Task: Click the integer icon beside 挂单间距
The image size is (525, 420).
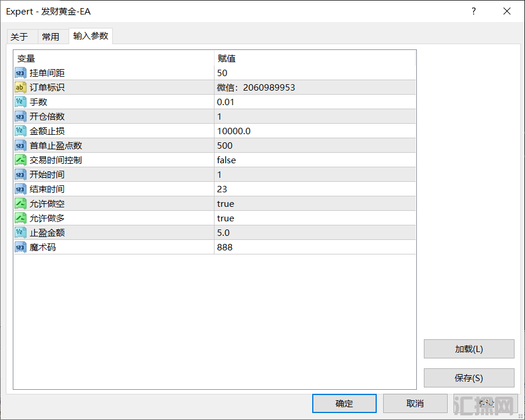Action: point(20,73)
